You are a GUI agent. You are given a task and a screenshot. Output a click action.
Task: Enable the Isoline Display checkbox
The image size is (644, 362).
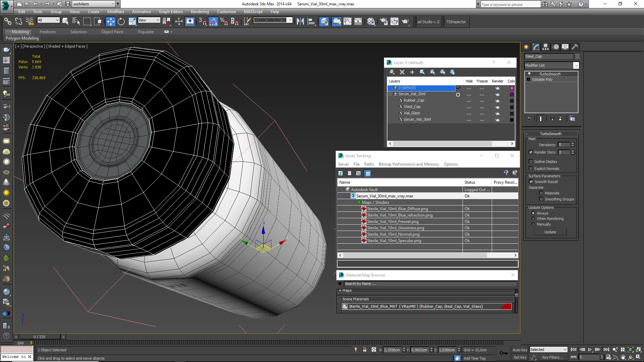(531, 161)
